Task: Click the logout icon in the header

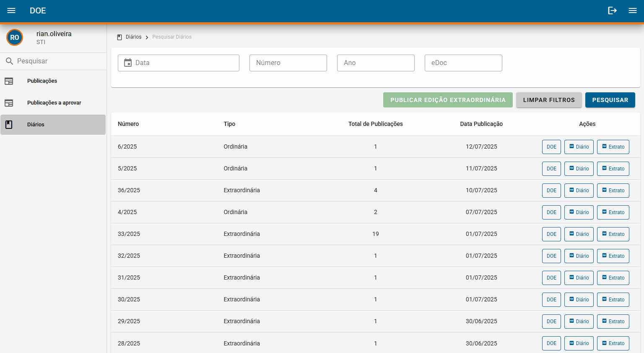Action: coord(613,10)
